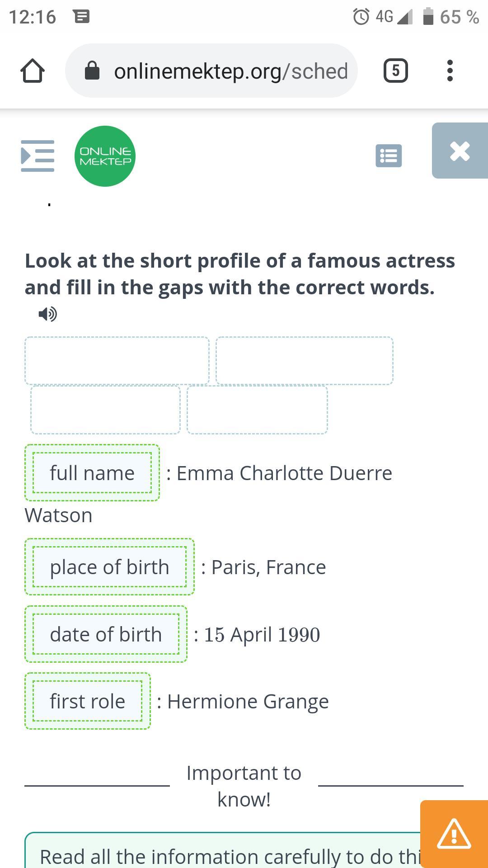
Task: Open the three-dot browser menu
Action: click(449, 71)
